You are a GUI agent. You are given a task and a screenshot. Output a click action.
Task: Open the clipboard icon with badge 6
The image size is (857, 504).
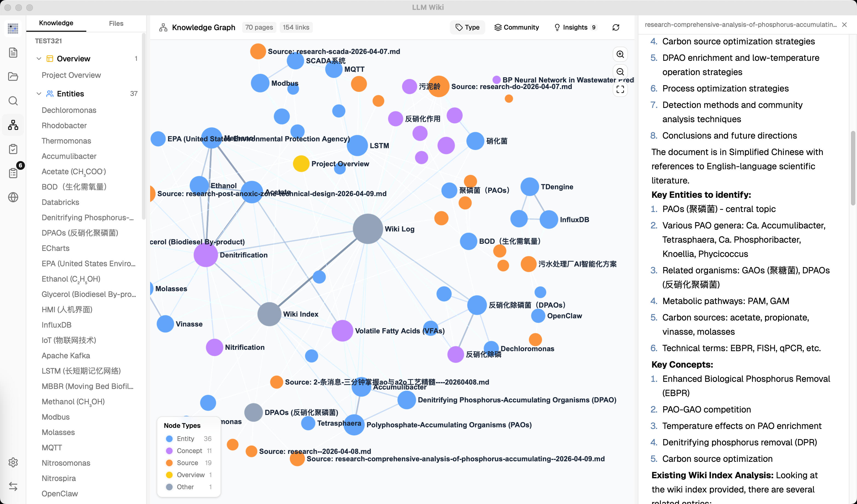tap(13, 173)
